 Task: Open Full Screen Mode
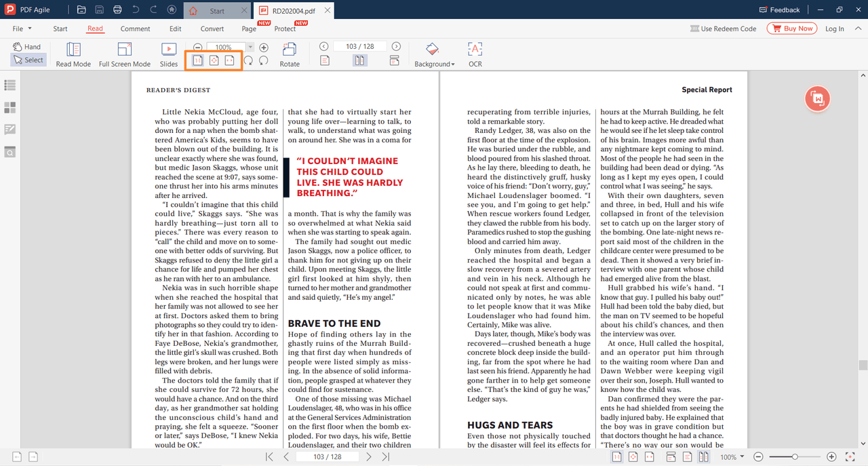pos(124,54)
